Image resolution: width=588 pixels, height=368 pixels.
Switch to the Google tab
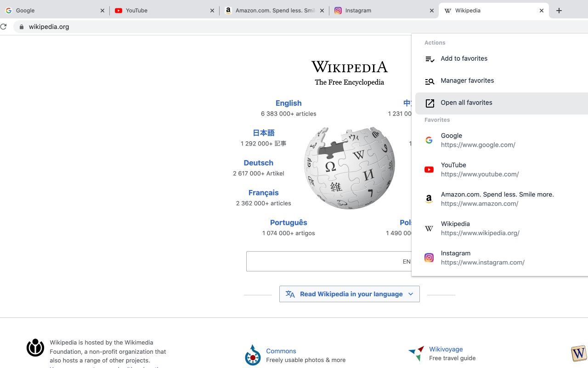click(x=55, y=11)
